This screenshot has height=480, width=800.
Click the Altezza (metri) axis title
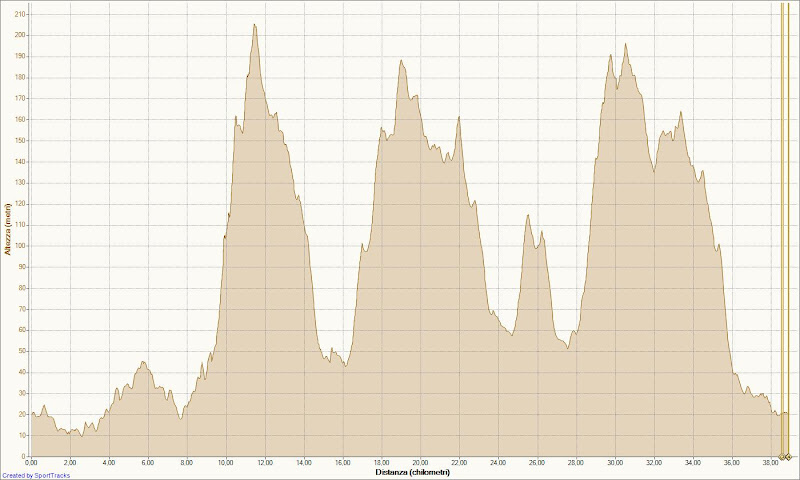7,229
